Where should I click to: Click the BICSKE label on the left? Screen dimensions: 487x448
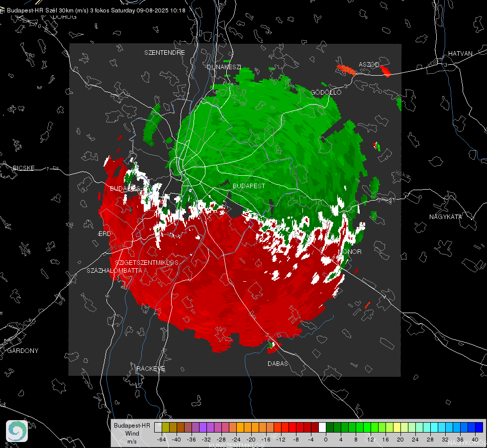point(23,168)
